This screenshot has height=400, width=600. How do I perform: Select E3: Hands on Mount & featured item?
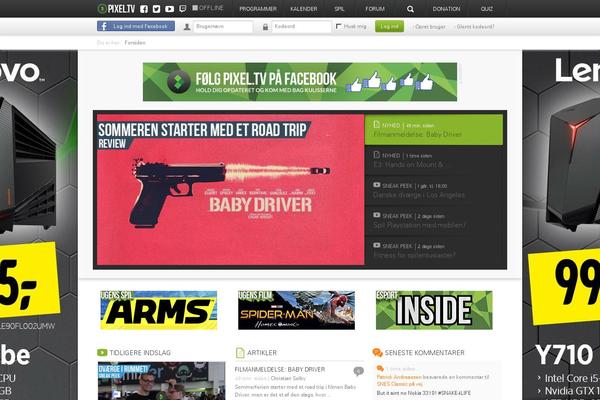pyautogui.click(x=434, y=160)
